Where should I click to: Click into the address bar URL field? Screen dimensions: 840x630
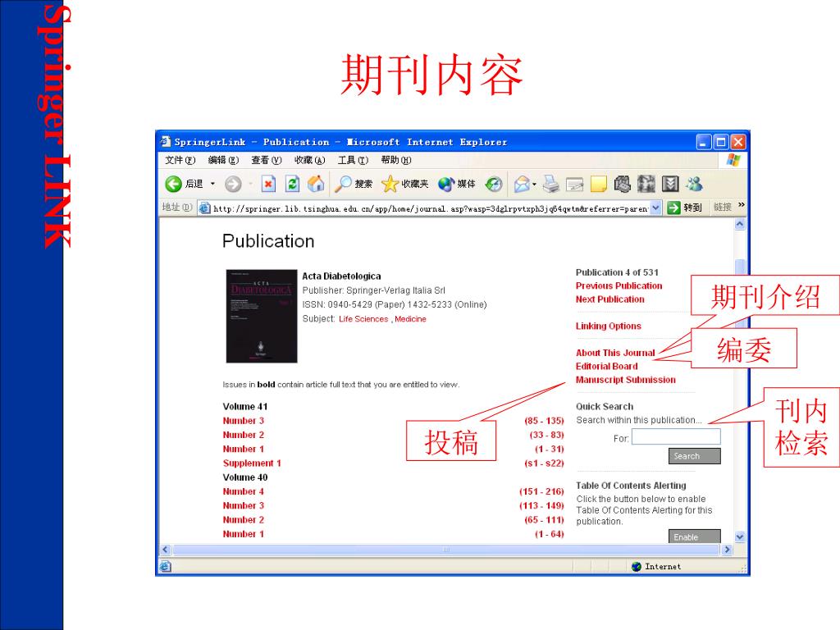(x=424, y=208)
